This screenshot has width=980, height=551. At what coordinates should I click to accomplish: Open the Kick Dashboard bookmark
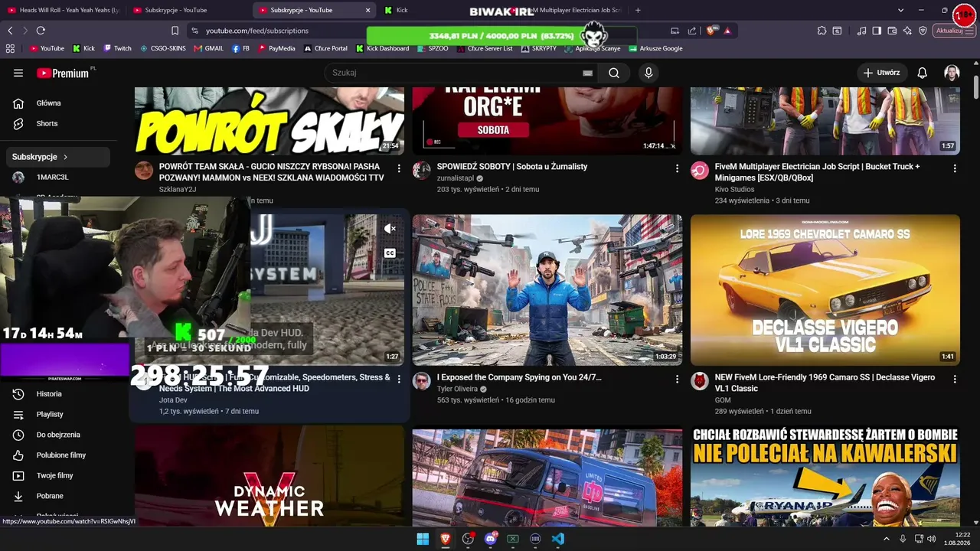tap(382, 48)
